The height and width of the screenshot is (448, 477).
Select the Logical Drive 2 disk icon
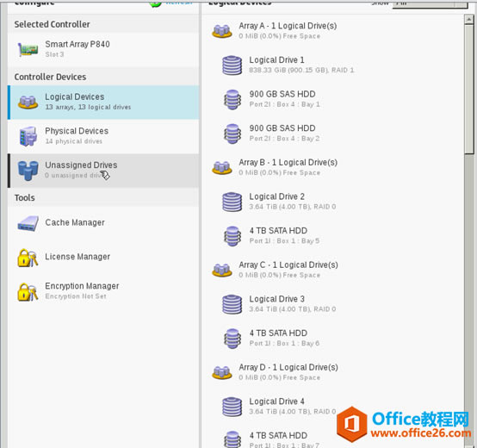click(232, 202)
